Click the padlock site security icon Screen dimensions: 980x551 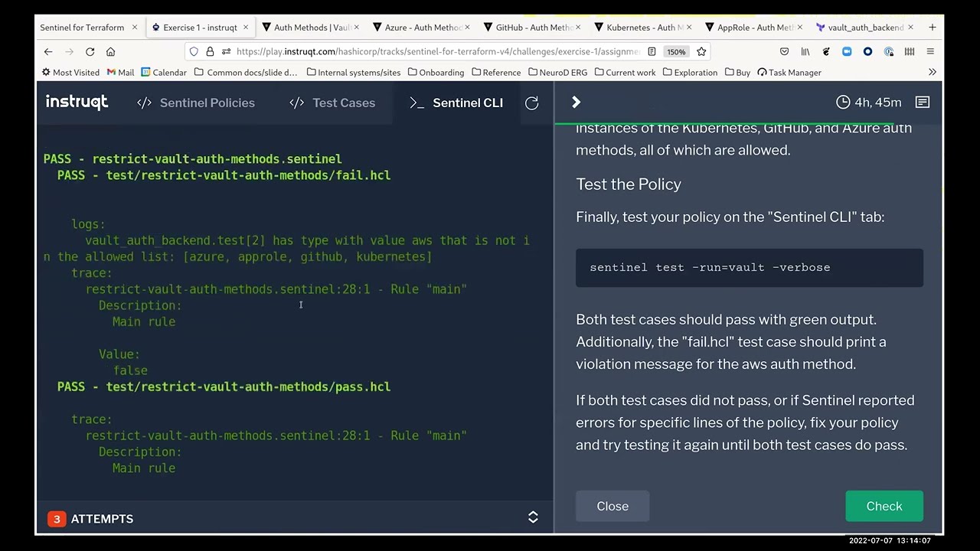pos(210,51)
